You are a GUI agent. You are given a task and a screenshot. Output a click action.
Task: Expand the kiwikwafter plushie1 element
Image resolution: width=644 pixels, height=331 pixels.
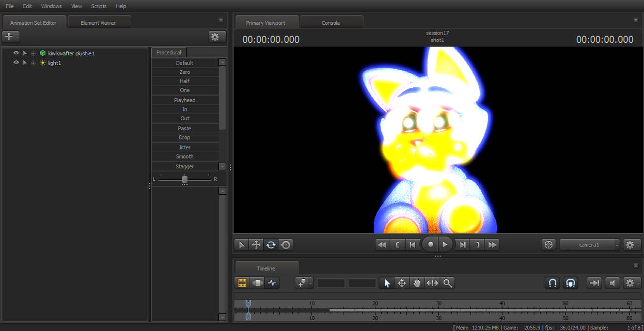[25, 53]
